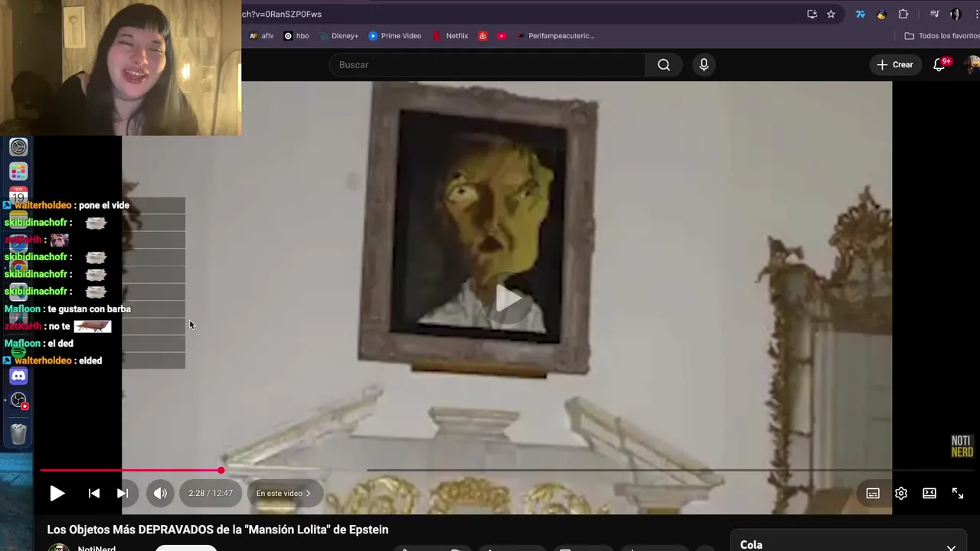
Task: Click the install app icon in address bar
Action: pyautogui.click(x=812, y=14)
